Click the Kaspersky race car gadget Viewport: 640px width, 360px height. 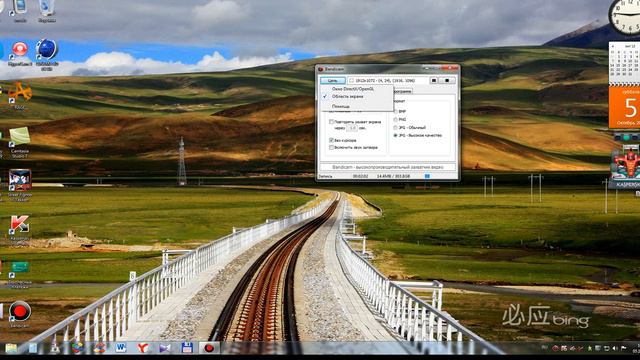point(624,167)
